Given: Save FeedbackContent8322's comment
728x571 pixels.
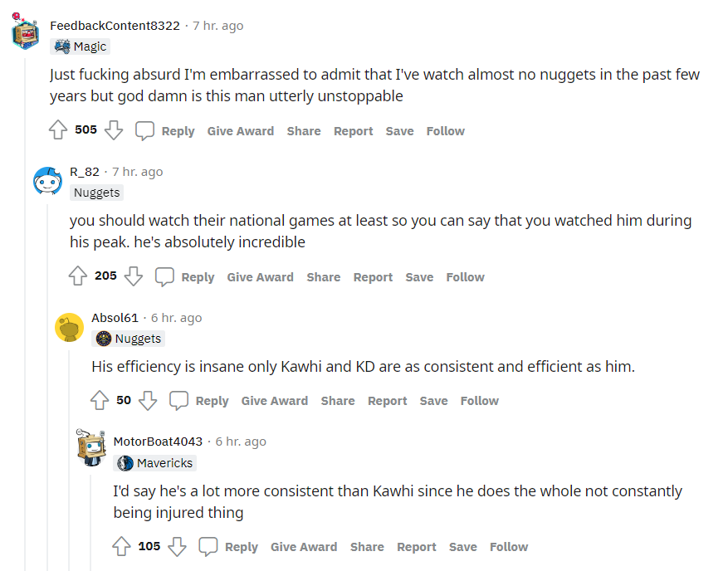Looking at the screenshot, I should [399, 131].
